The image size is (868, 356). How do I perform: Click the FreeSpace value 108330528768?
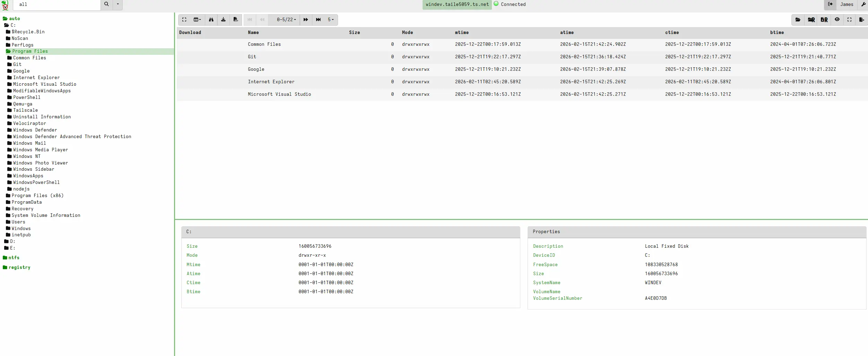click(x=661, y=265)
